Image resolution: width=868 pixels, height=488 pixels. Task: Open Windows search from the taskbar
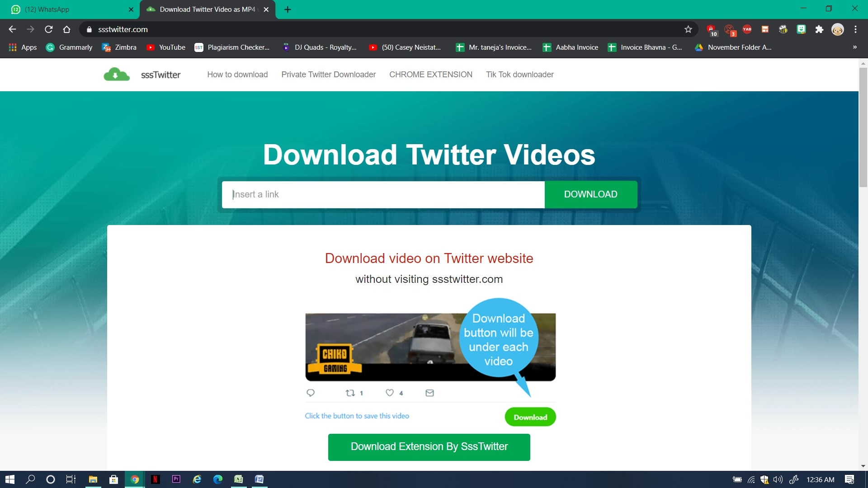[30, 479]
